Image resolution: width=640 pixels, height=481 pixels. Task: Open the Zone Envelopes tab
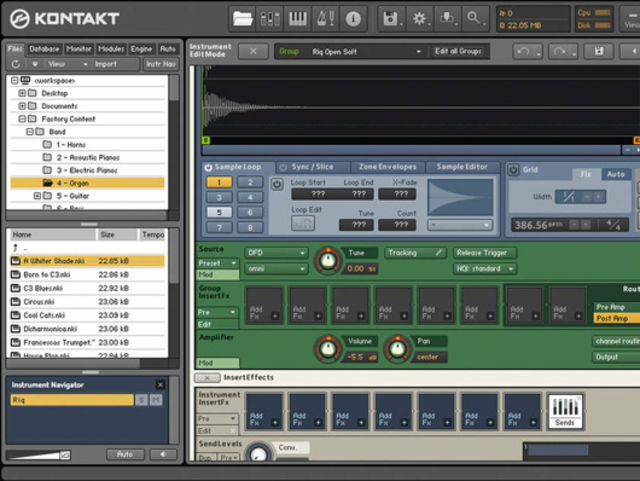[387, 167]
